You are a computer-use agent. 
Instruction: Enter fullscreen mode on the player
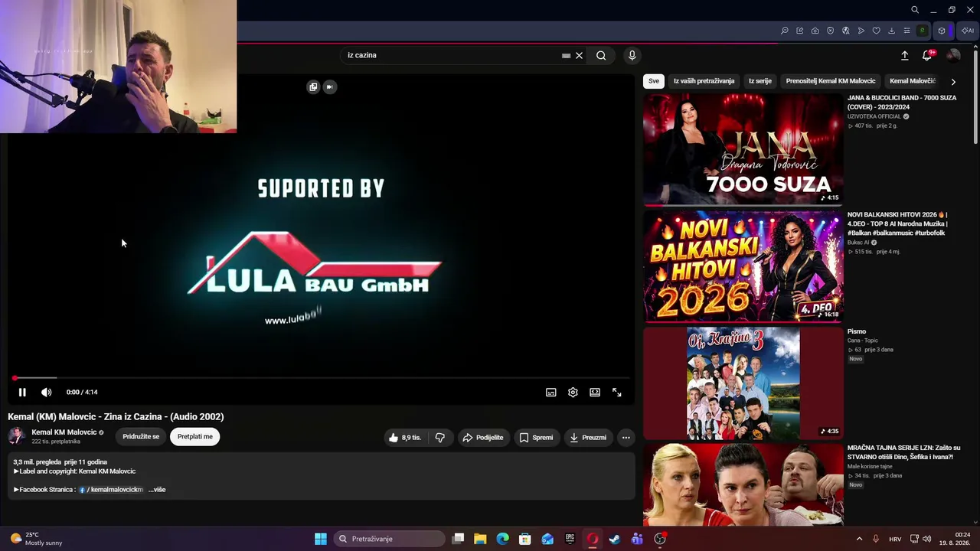[x=617, y=393]
